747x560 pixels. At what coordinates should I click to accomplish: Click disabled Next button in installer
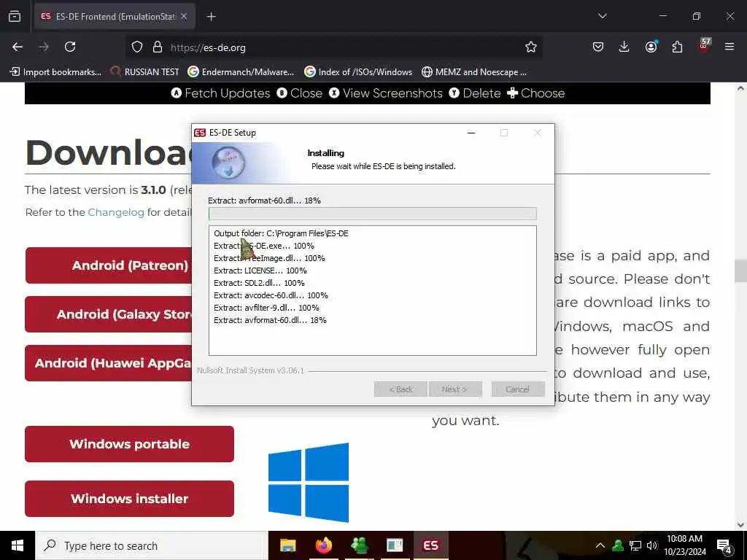[x=455, y=389]
